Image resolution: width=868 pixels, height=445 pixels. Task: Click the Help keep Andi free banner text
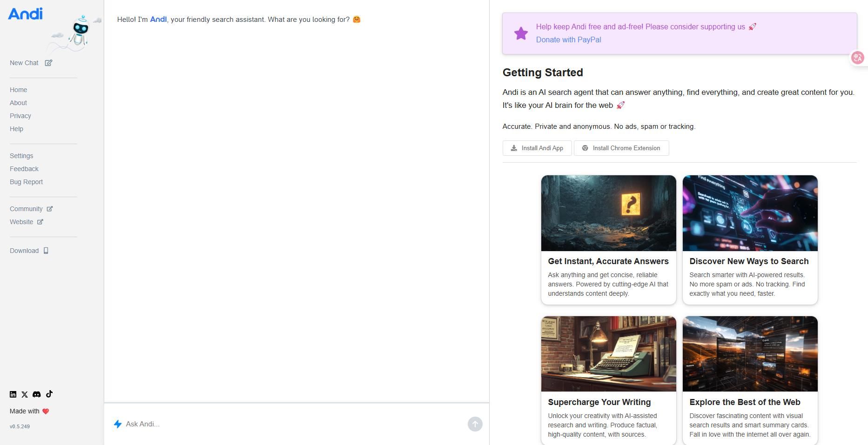[640, 27]
